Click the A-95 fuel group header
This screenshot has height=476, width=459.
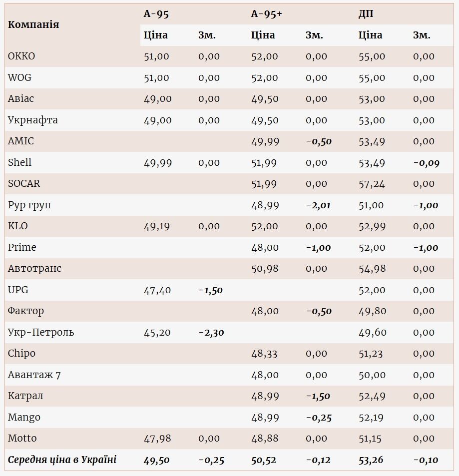click(x=156, y=14)
